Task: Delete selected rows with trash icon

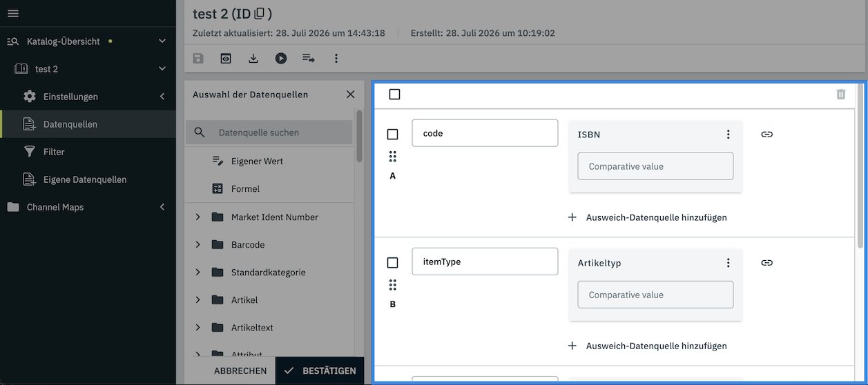Action: point(840,95)
